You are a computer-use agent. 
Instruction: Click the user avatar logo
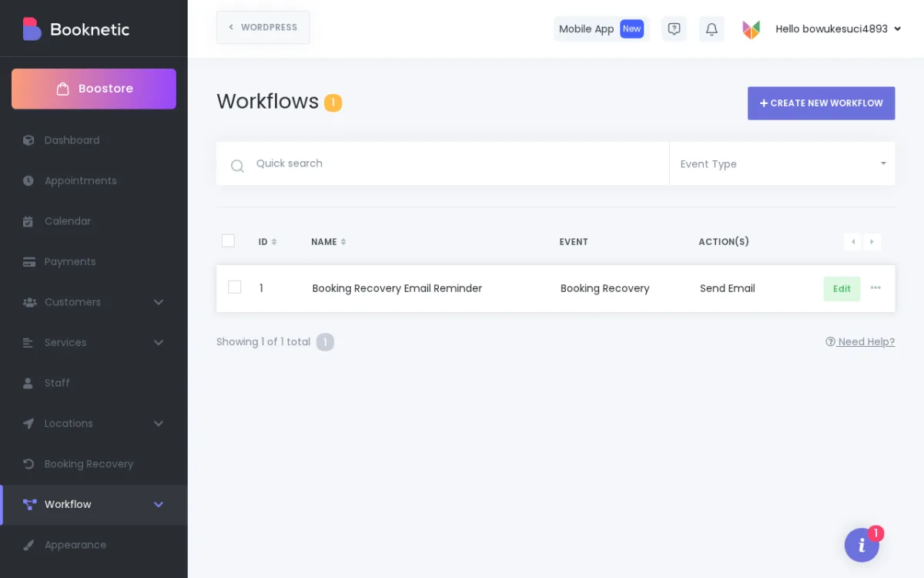pos(751,29)
